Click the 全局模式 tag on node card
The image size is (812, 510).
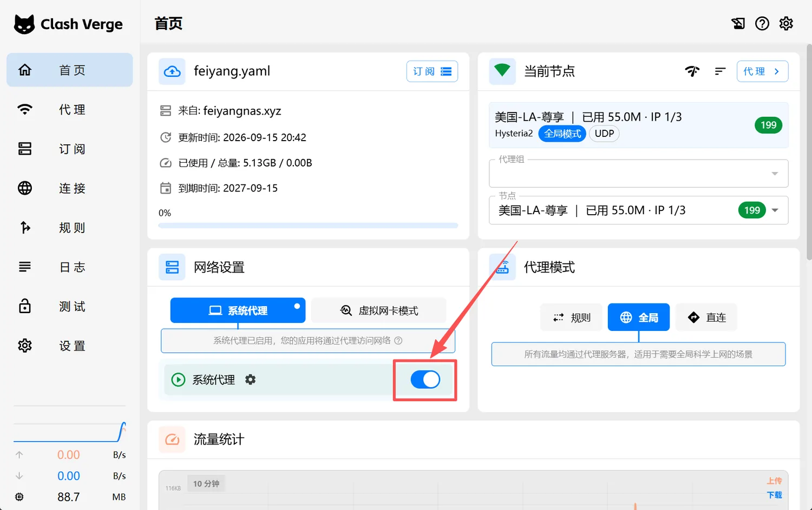pos(562,134)
